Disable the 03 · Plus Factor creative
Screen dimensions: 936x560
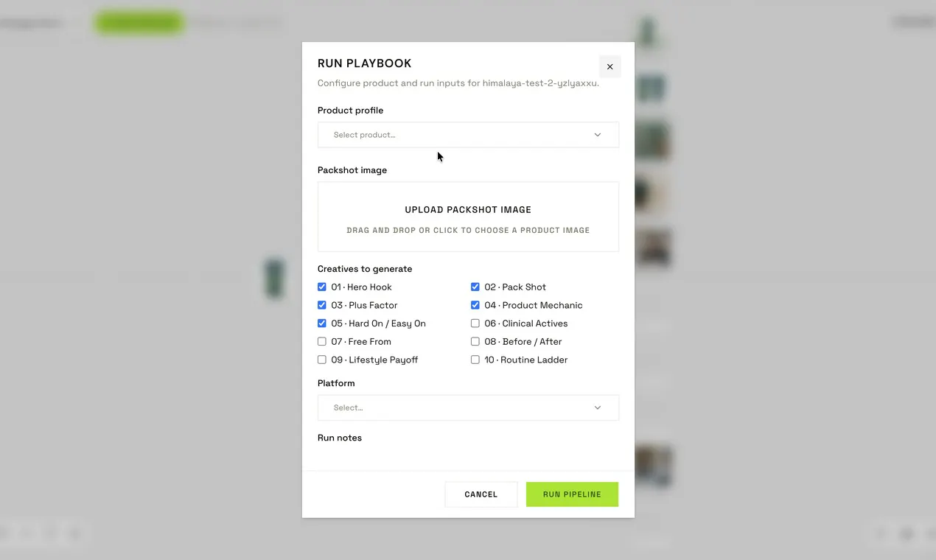click(322, 305)
